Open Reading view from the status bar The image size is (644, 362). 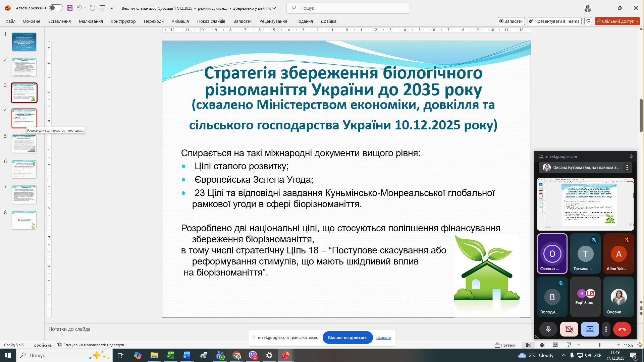click(x=555, y=345)
